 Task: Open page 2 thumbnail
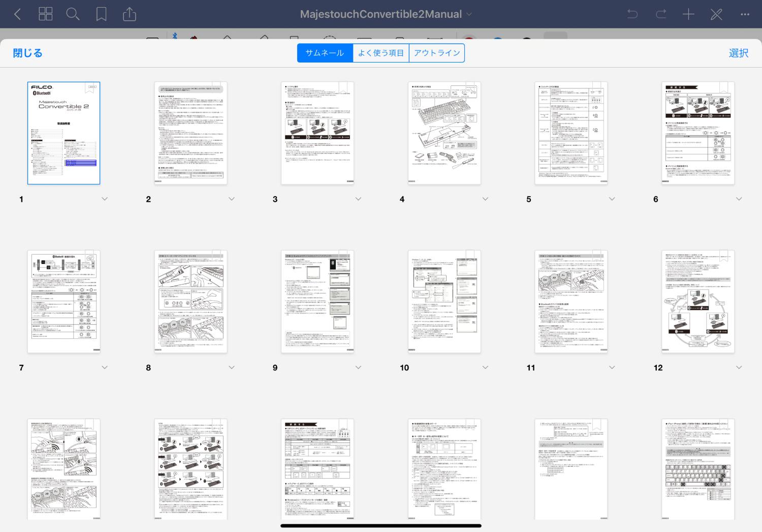190,133
